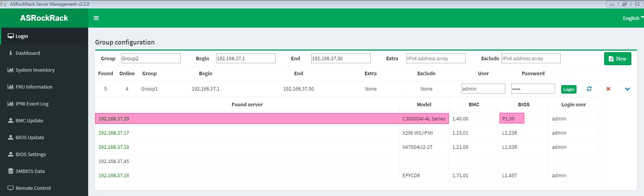Screen dimensions: 644x196
Task: Click the Group1 name cell
Action: pos(149,89)
